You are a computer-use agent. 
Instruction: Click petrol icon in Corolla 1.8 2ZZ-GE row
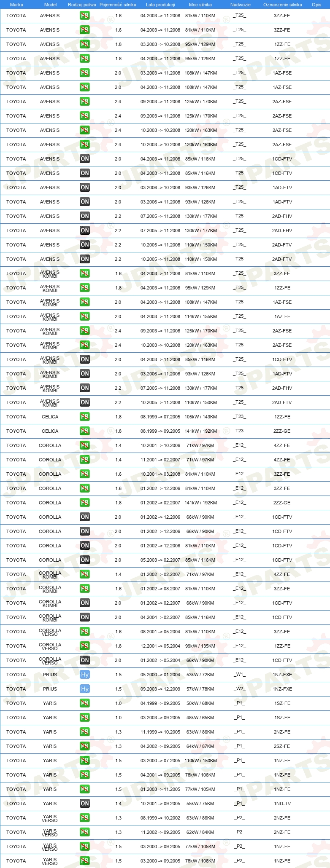[x=84, y=503]
